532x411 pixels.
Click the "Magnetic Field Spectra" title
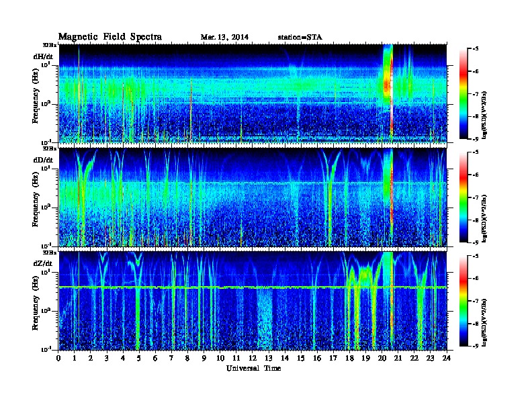[110, 37]
